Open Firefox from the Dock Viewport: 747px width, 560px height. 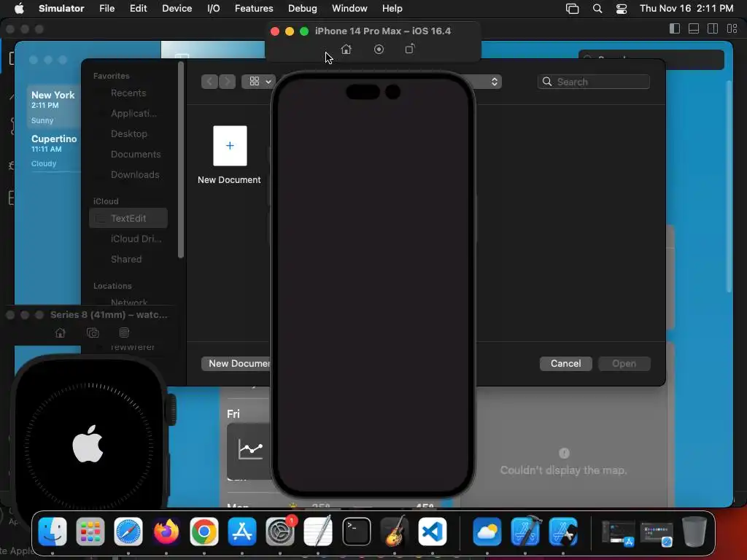(x=166, y=532)
